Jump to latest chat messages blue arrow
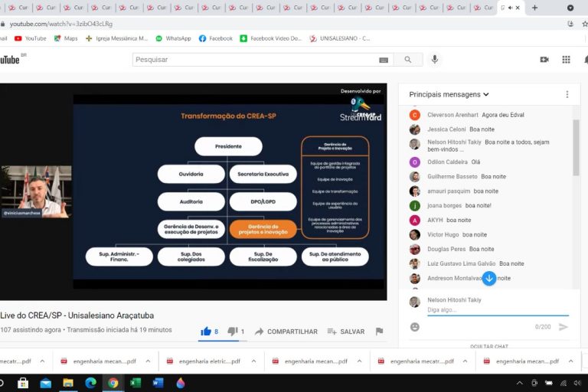Viewport: 588px width, 392px height. click(489, 279)
